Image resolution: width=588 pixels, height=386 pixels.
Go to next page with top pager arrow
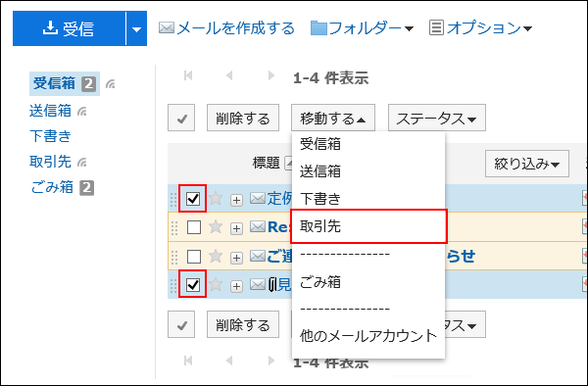[271, 75]
